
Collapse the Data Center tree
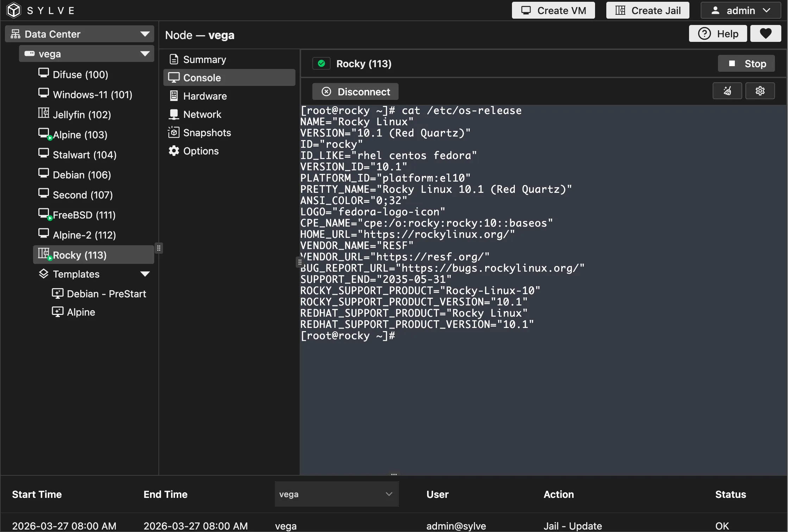coord(145,34)
